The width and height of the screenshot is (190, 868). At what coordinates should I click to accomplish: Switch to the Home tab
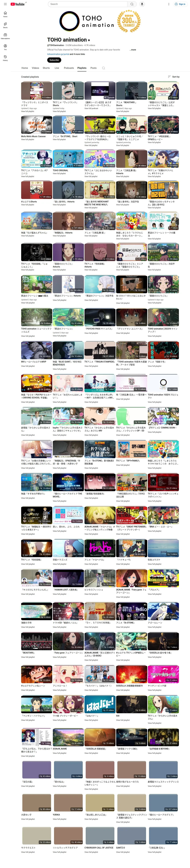point(25,68)
